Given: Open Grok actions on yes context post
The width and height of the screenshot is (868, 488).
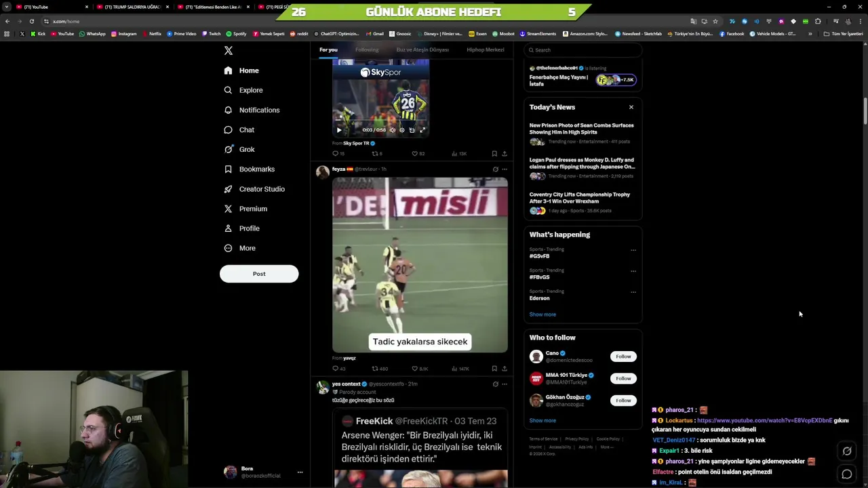Looking at the screenshot, I should (x=495, y=384).
